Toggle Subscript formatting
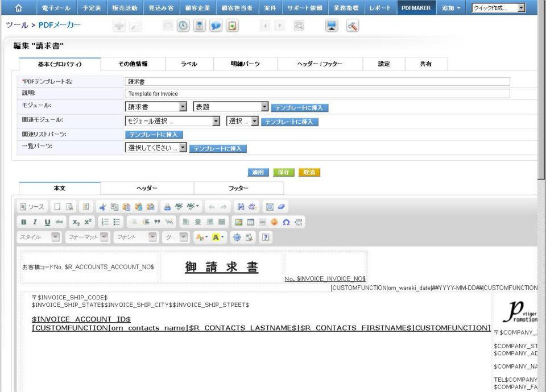This screenshot has width=546, height=392. click(76, 222)
